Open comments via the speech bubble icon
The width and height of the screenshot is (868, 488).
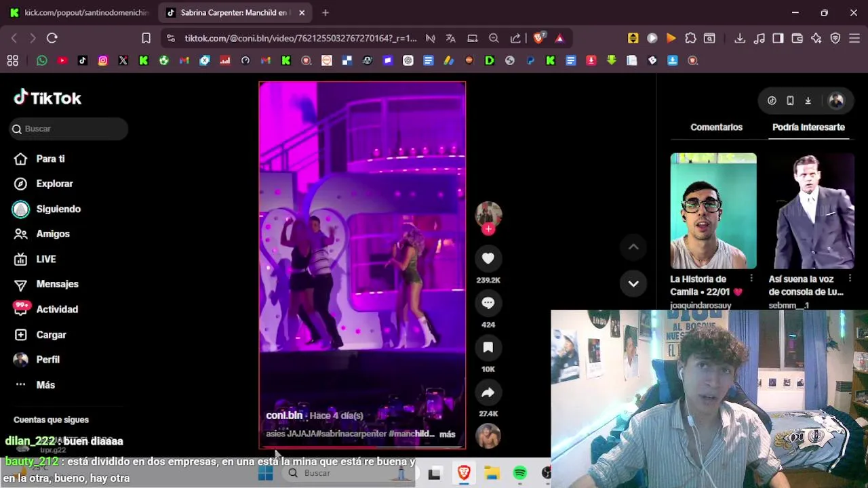[488, 303]
